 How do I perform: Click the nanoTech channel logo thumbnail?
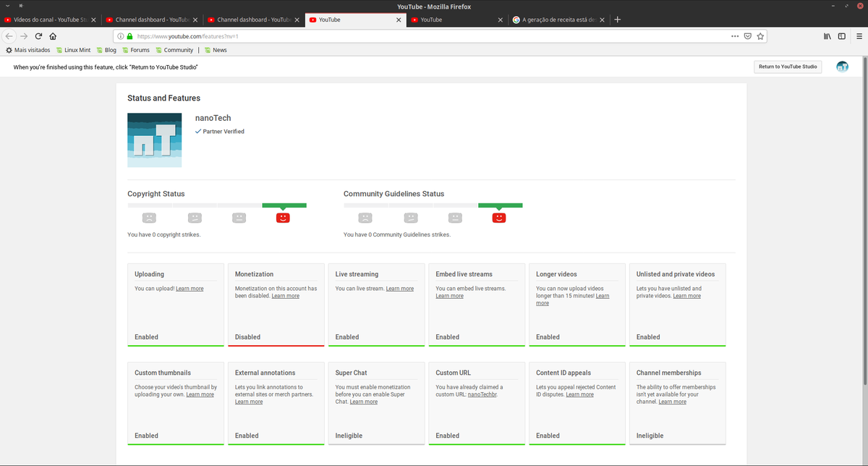[154, 140]
